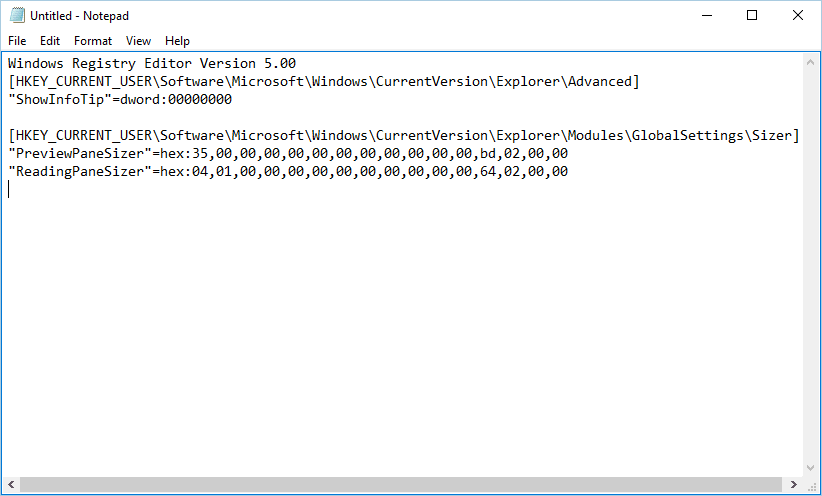Open the Edit menu
822x496 pixels.
[x=50, y=41]
